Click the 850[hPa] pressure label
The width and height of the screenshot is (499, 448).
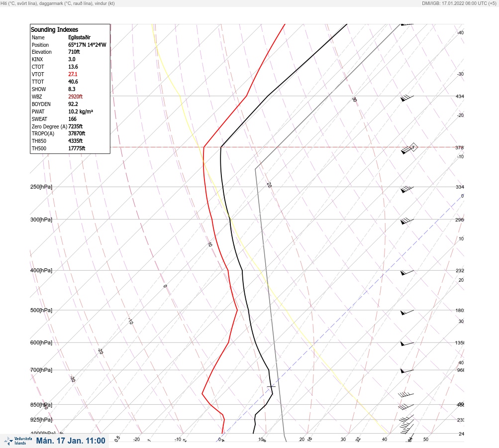pyautogui.click(x=41, y=405)
